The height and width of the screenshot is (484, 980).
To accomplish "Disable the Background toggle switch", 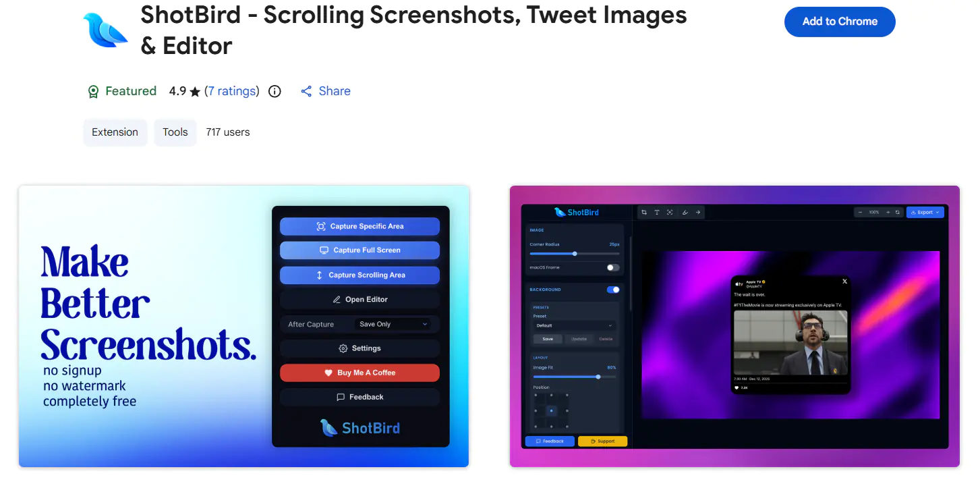I will tap(613, 290).
